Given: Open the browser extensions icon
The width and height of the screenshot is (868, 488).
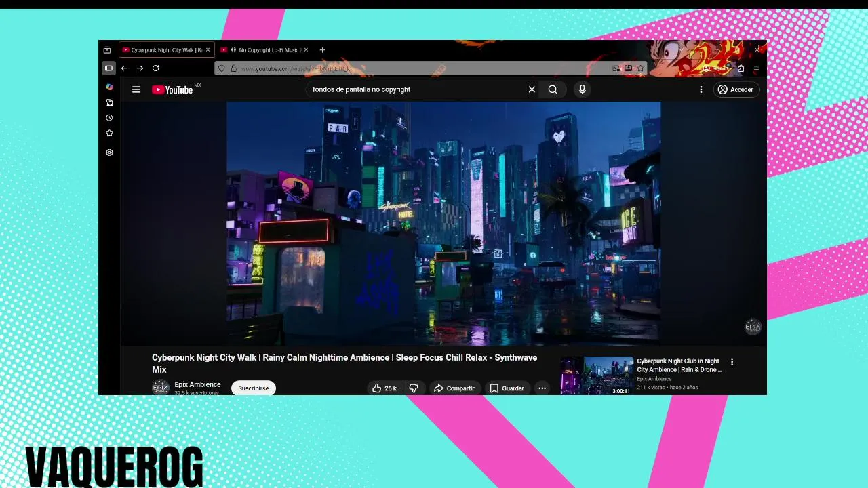Looking at the screenshot, I should point(741,68).
